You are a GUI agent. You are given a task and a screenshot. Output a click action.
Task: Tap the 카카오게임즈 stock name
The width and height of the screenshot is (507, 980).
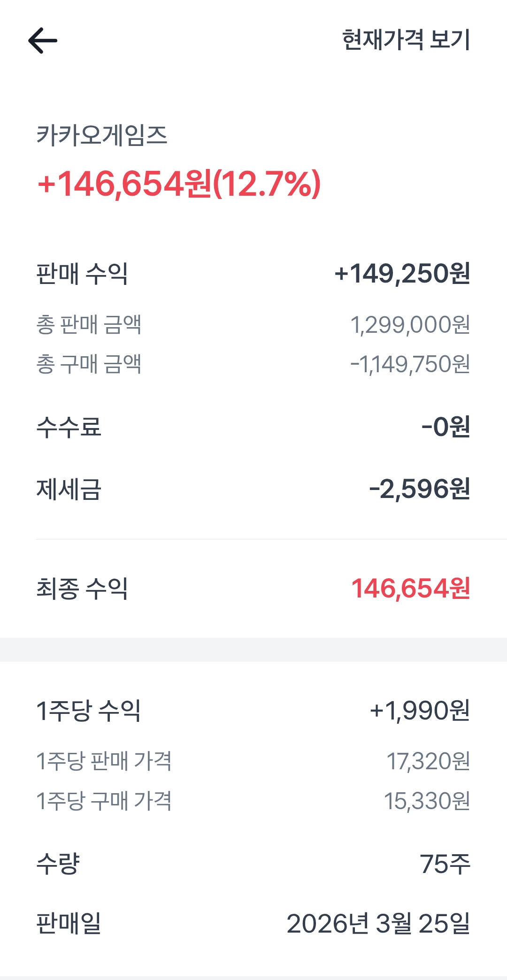coord(102,135)
